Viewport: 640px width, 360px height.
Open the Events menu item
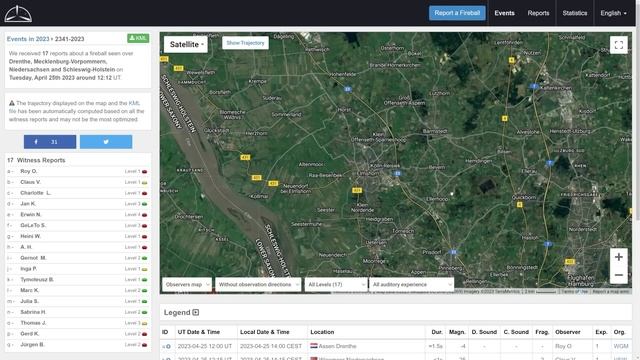(x=504, y=13)
